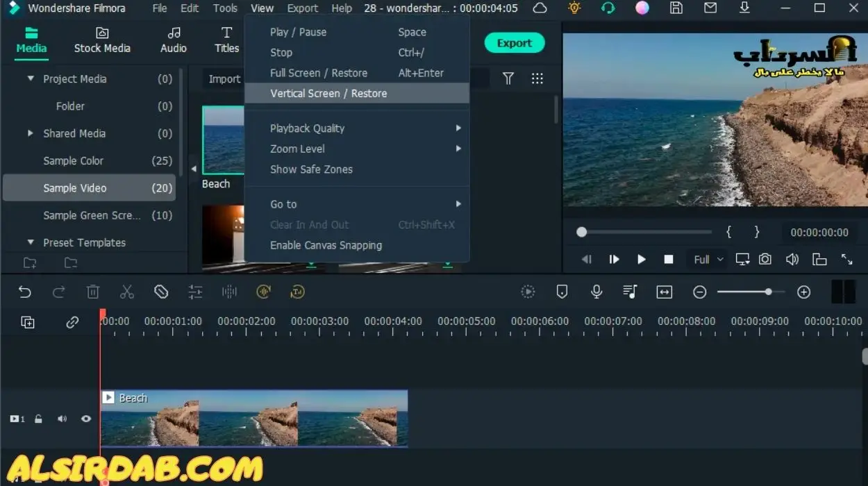Stop preview playback
Screen dimensions: 868x486
tap(669, 259)
